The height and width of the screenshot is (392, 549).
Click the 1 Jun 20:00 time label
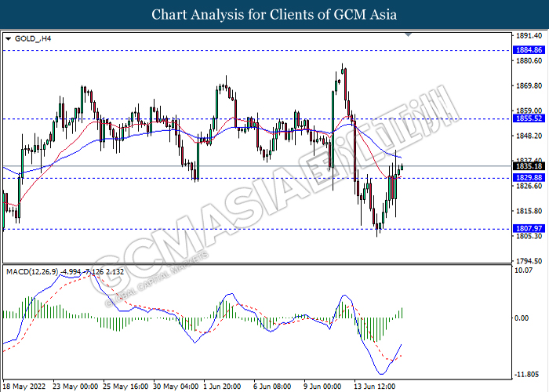[222, 387]
